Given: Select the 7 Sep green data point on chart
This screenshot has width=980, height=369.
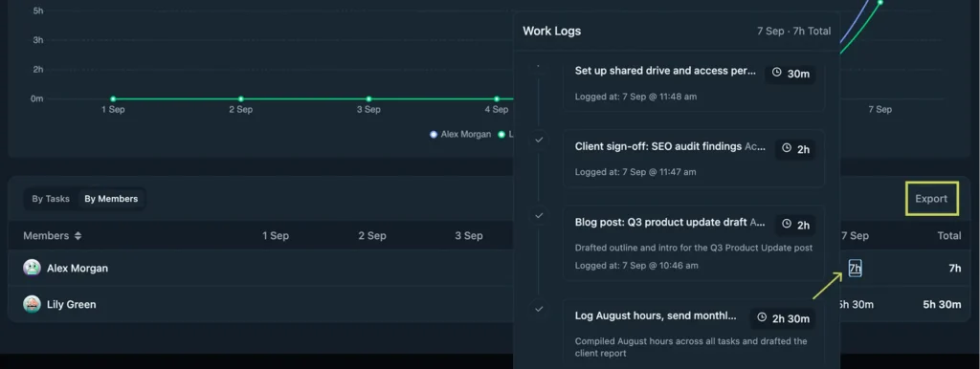Looking at the screenshot, I should point(880,3).
